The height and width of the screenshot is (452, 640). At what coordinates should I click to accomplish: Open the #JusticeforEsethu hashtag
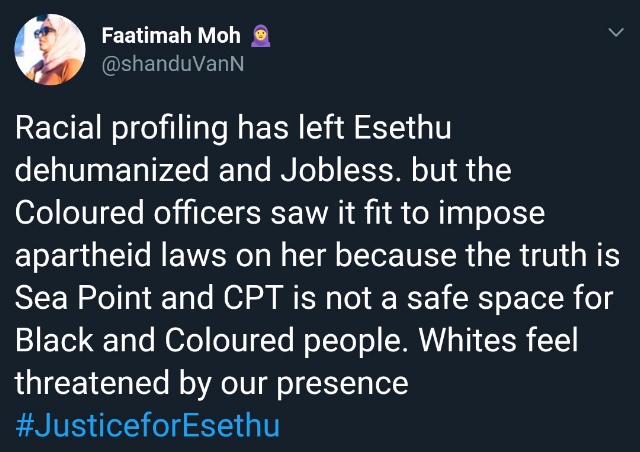click(x=147, y=425)
